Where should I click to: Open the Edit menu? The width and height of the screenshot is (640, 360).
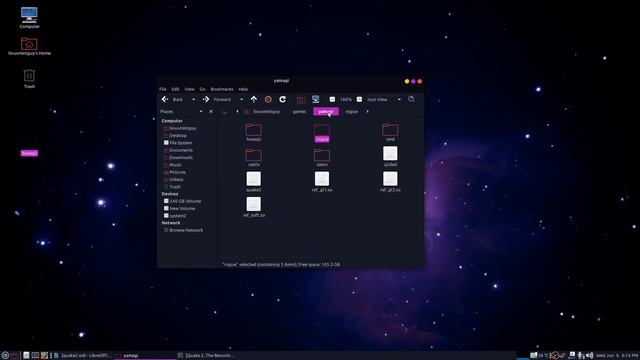click(x=176, y=89)
